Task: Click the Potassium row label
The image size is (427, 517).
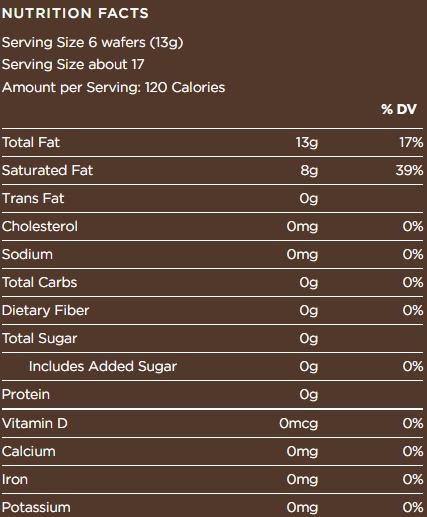Action: pyautogui.click(x=36, y=507)
